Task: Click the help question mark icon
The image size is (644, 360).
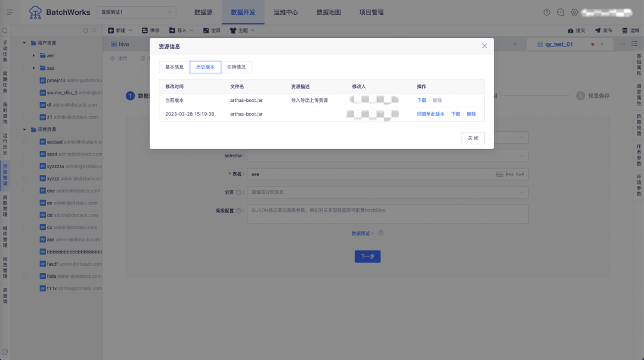Action: click(x=547, y=13)
